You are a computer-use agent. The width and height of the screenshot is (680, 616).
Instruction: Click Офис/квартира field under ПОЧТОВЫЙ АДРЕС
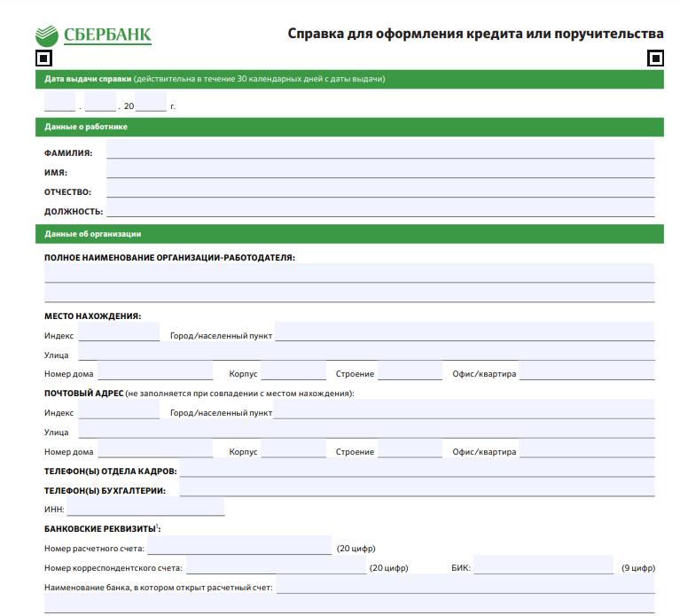[587, 448]
